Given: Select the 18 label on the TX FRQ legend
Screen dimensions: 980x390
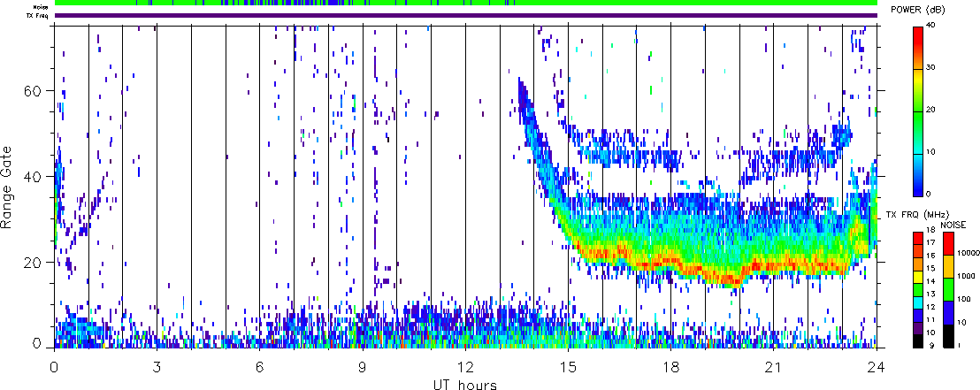Looking at the screenshot, I should [x=931, y=230].
